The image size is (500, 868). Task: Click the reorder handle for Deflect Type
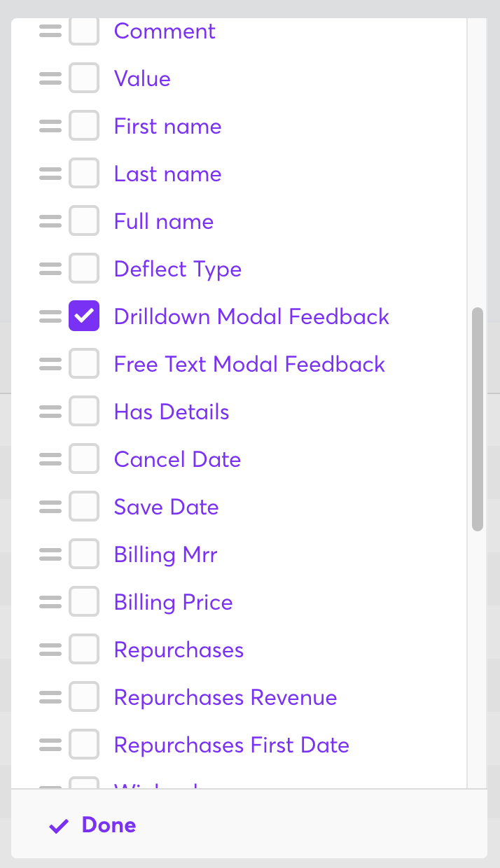pos(50,269)
